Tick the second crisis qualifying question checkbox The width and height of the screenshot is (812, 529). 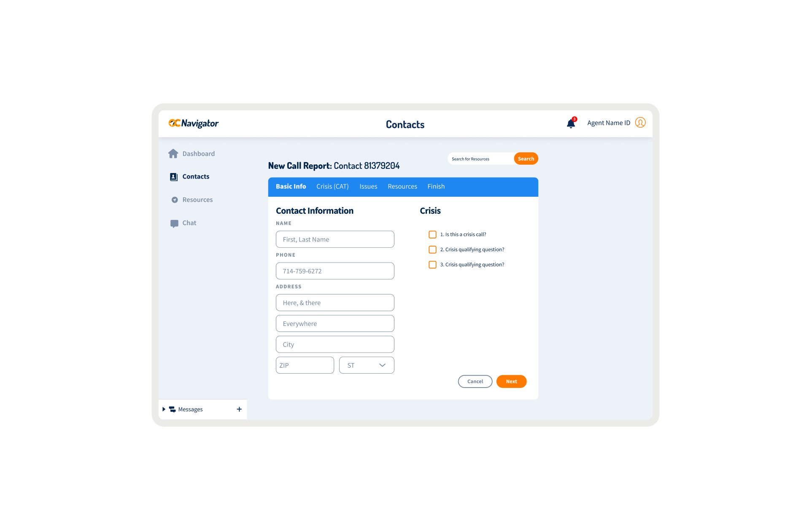(x=432, y=250)
